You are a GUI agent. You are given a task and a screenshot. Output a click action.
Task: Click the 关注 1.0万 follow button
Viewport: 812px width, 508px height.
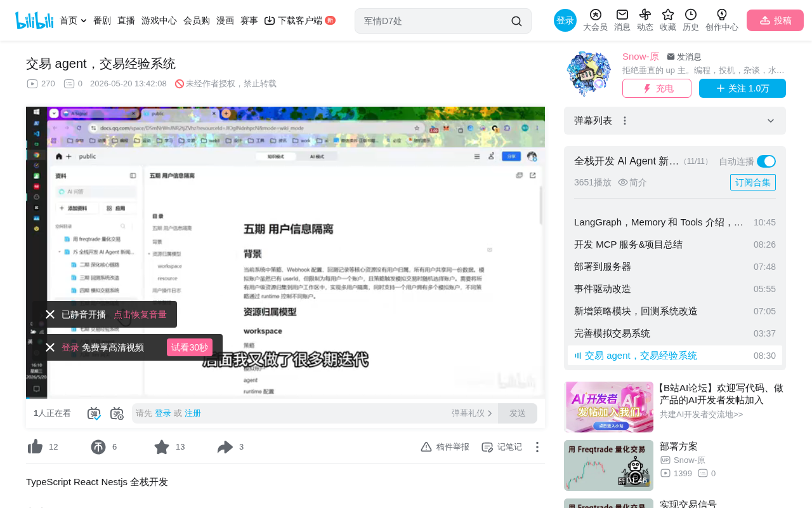click(x=742, y=88)
